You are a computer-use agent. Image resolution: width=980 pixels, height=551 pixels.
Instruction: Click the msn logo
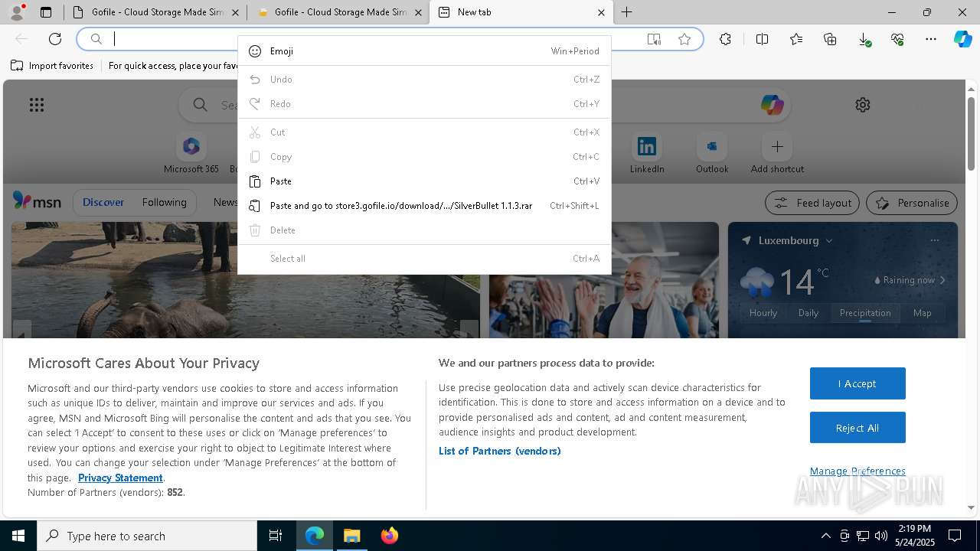37,201
